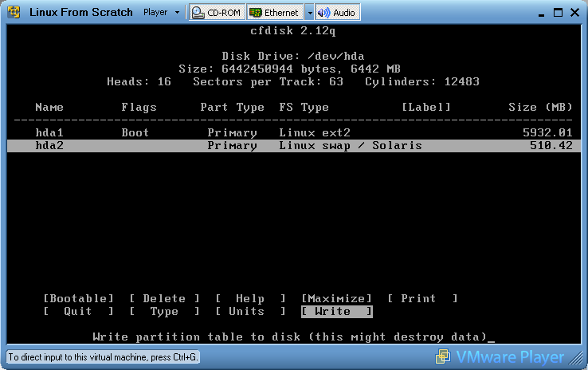
Task: Click the window resize grip icon
Action: pyautogui.click(x=575, y=358)
